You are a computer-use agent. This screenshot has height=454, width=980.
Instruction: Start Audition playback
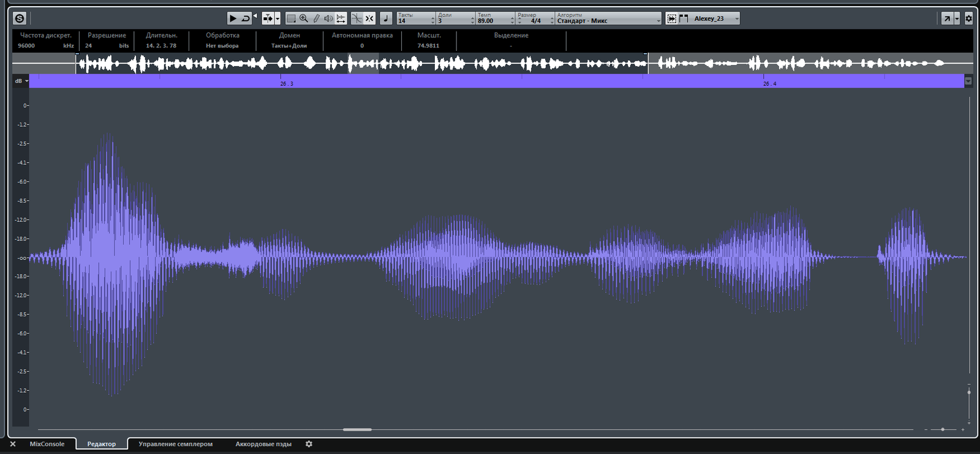point(233,18)
